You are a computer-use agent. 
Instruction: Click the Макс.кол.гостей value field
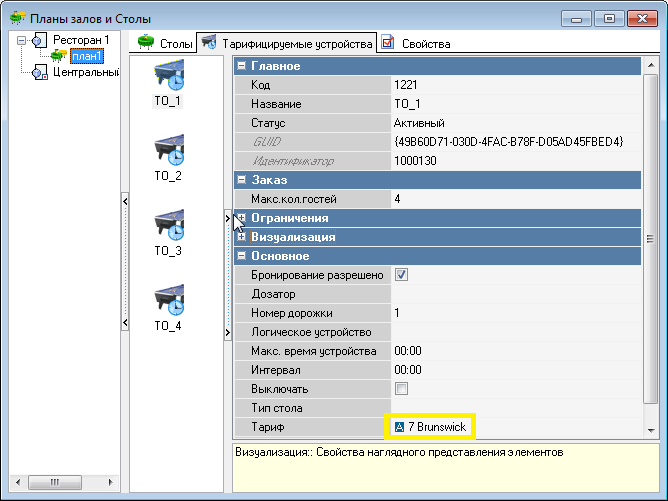pos(500,199)
